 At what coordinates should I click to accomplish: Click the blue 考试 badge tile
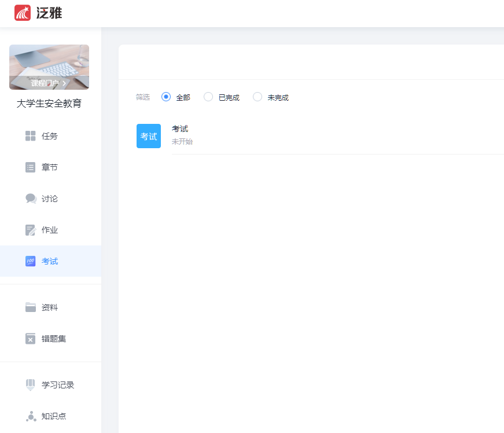(149, 136)
